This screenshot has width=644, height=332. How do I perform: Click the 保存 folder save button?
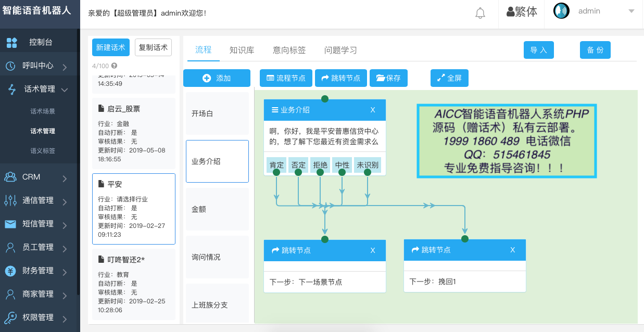tap(388, 78)
